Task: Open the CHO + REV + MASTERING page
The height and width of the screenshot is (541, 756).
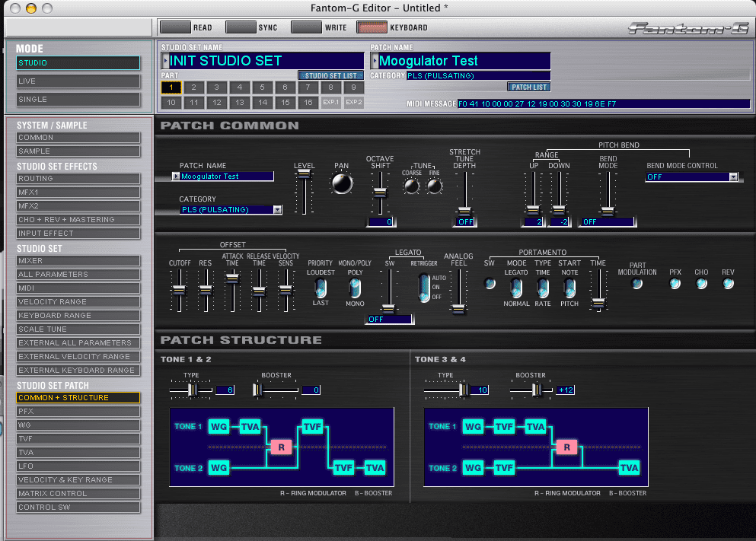Action: pos(78,219)
